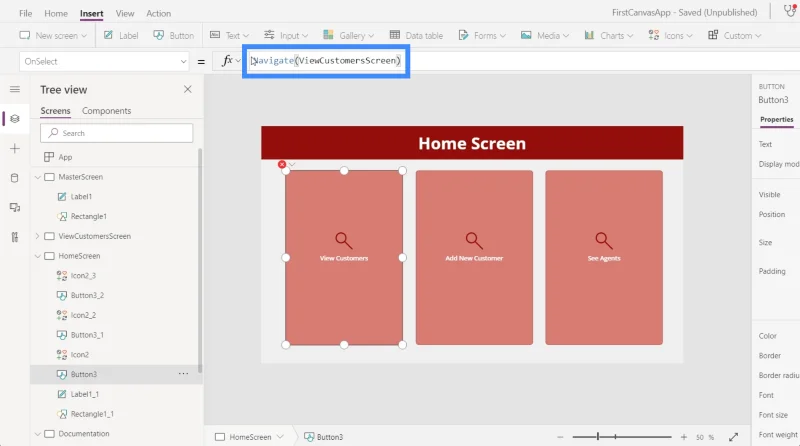Select the Properties tab in right panel
Image resolution: width=800 pixels, height=446 pixels.
coord(777,119)
